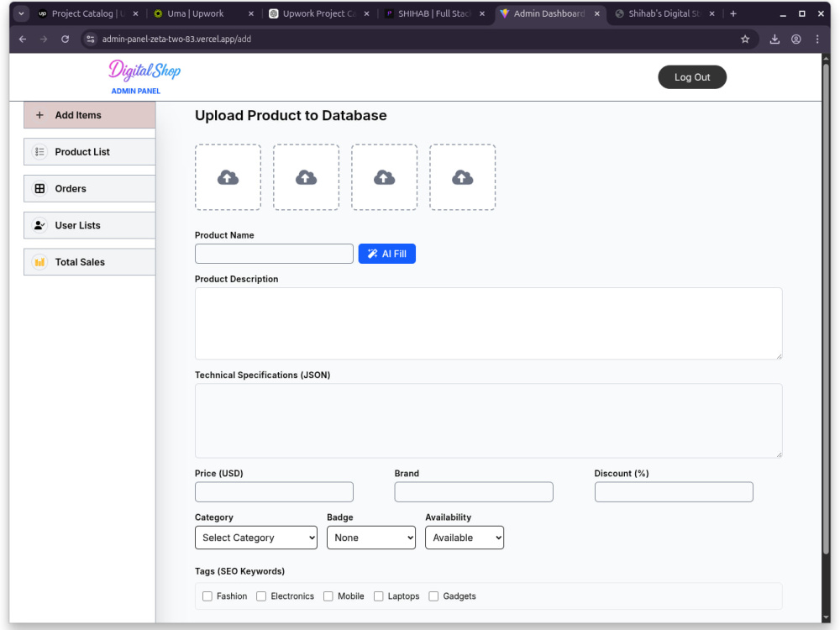This screenshot has width=840, height=630.
Task: Tick the Fashion tag checkbox
Action: tap(207, 596)
